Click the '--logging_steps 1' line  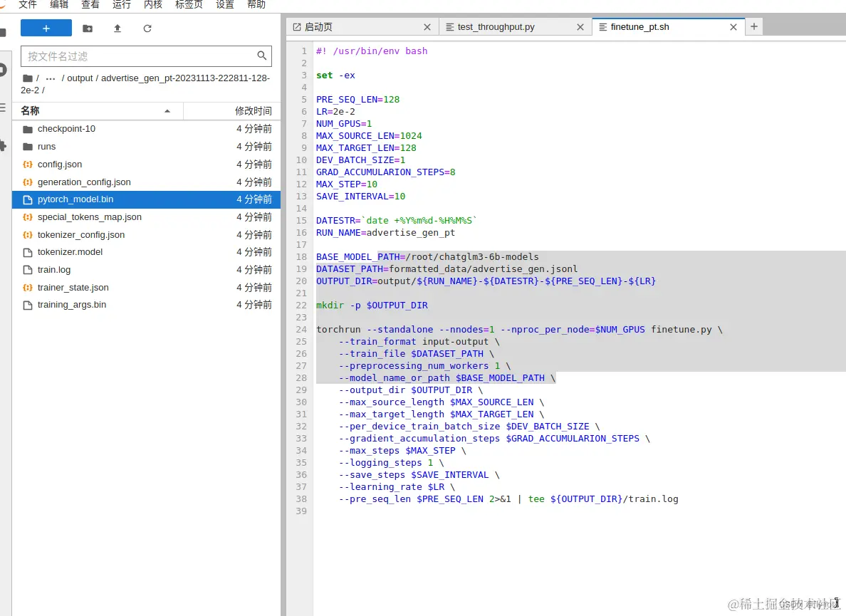pyautogui.click(x=391, y=463)
